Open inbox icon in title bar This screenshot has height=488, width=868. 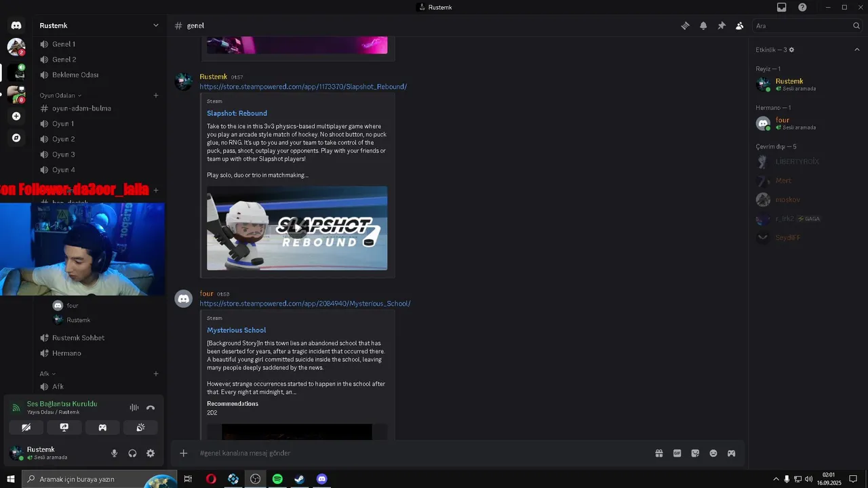coord(782,7)
